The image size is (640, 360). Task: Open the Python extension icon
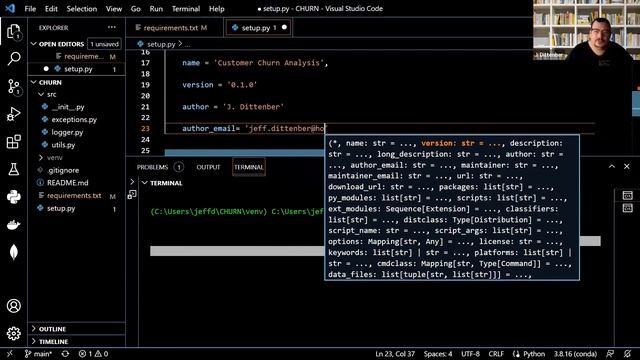pyautogui.click(x=13, y=197)
